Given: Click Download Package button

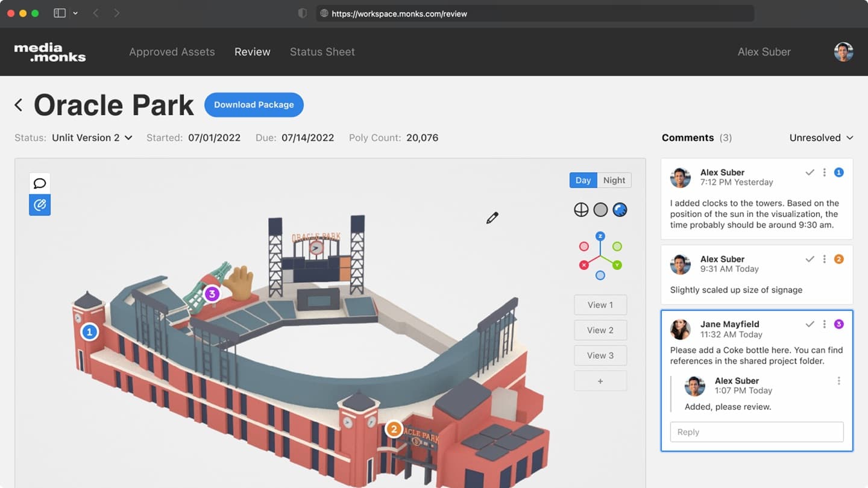Looking at the screenshot, I should pos(254,105).
